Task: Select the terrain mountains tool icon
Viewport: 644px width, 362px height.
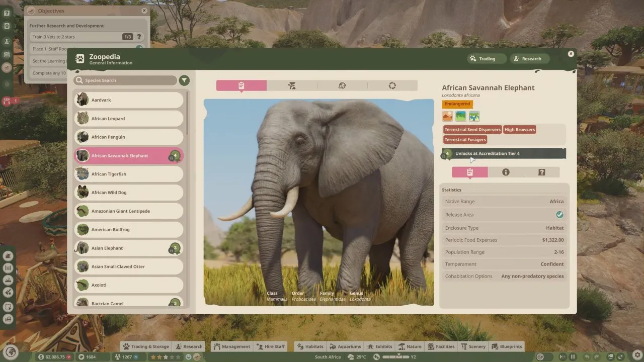Action: pyautogui.click(x=8, y=280)
